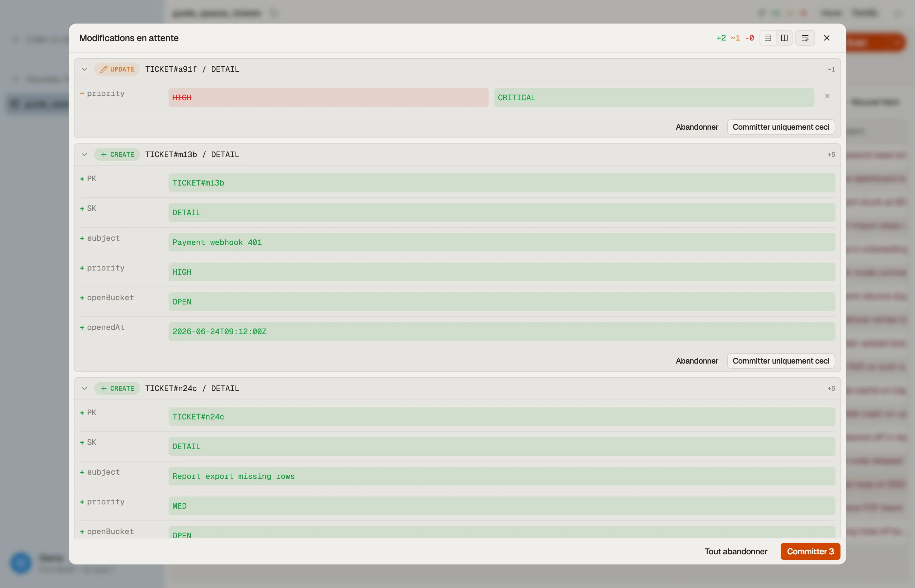Click HIGH priority value under TICKET#m13b
The image size is (915, 588).
502,272
